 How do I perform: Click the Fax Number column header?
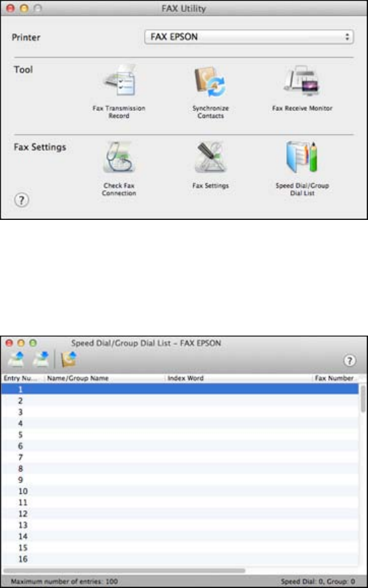[x=335, y=378]
